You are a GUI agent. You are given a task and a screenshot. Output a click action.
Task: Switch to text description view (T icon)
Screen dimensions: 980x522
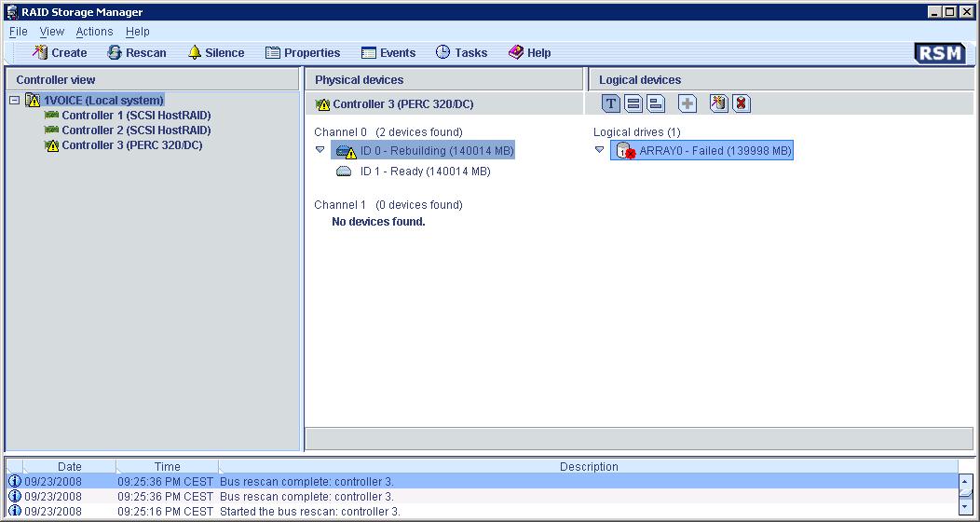tap(610, 103)
